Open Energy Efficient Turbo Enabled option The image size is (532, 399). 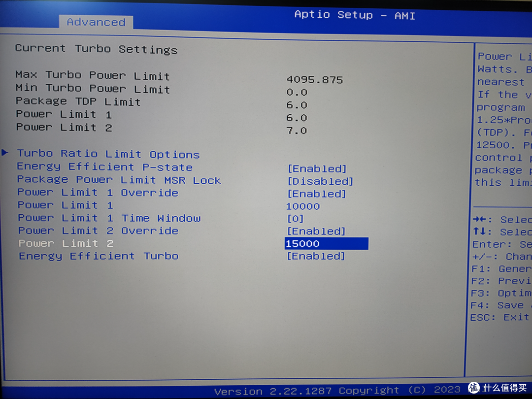(x=316, y=256)
